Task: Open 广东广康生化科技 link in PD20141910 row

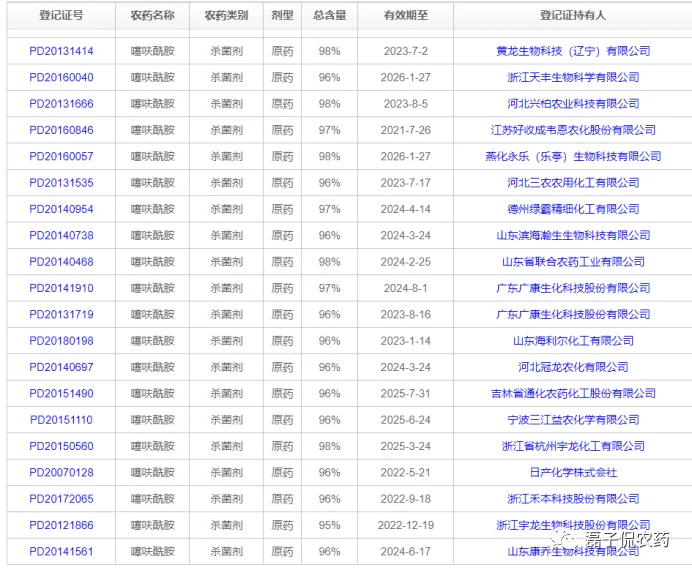Action: [x=573, y=288]
